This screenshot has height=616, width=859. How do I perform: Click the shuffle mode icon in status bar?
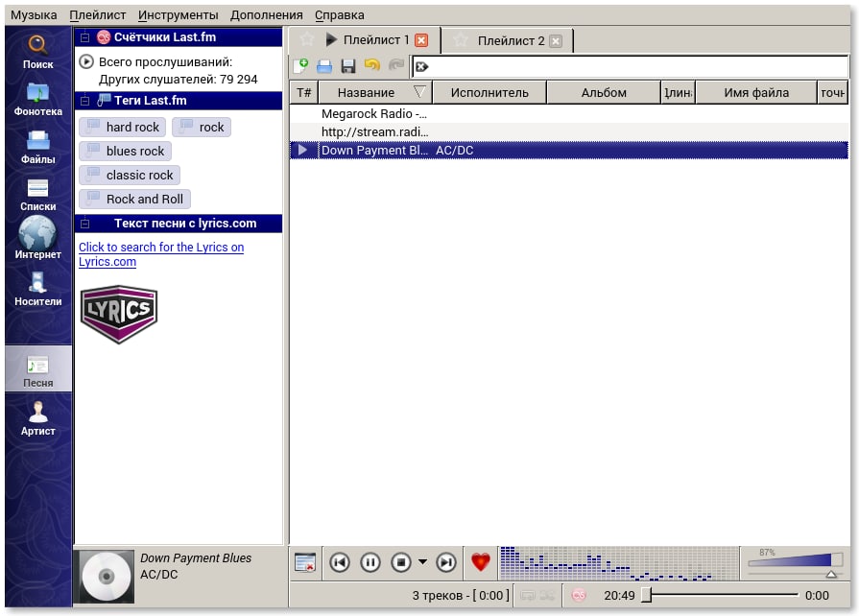click(547, 595)
